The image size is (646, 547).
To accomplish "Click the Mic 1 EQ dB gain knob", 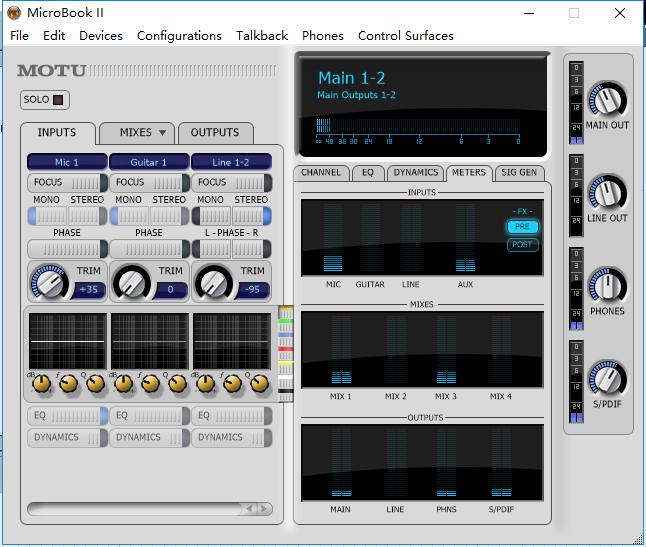I will coord(41,383).
